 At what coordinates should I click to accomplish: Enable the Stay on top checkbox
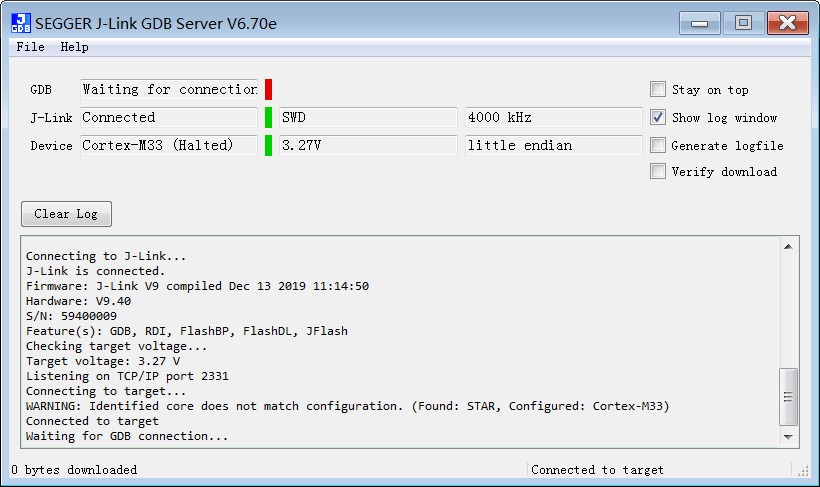coord(658,89)
